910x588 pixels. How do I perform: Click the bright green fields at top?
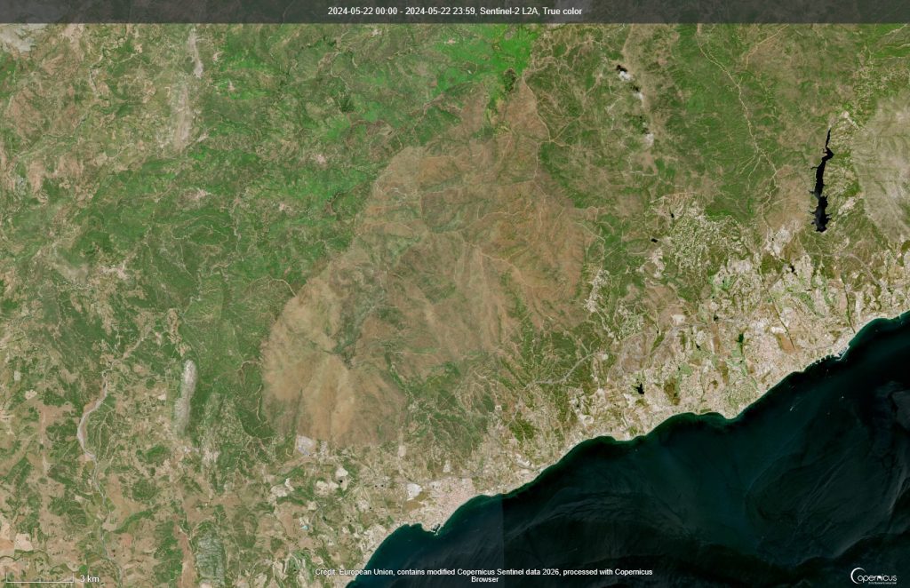coord(486,55)
